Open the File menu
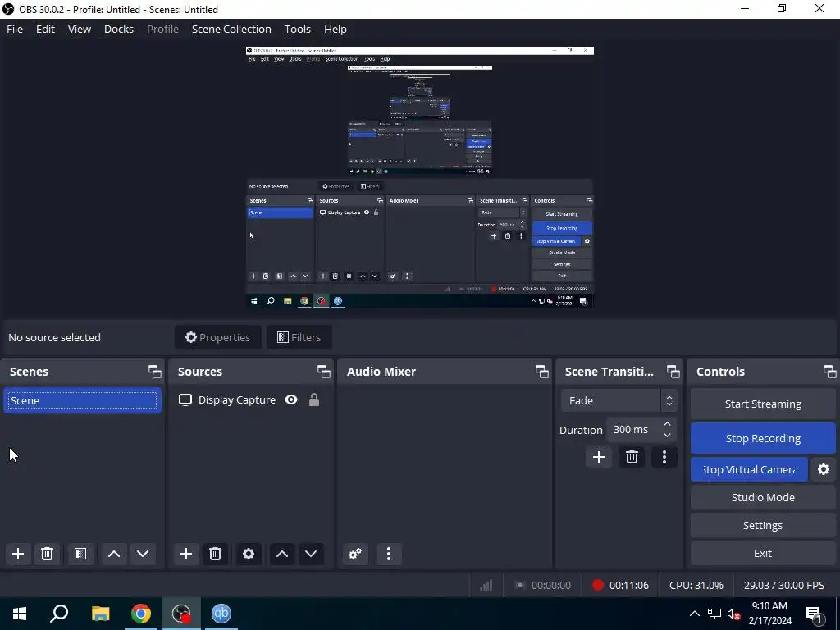 tap(15, 30)
